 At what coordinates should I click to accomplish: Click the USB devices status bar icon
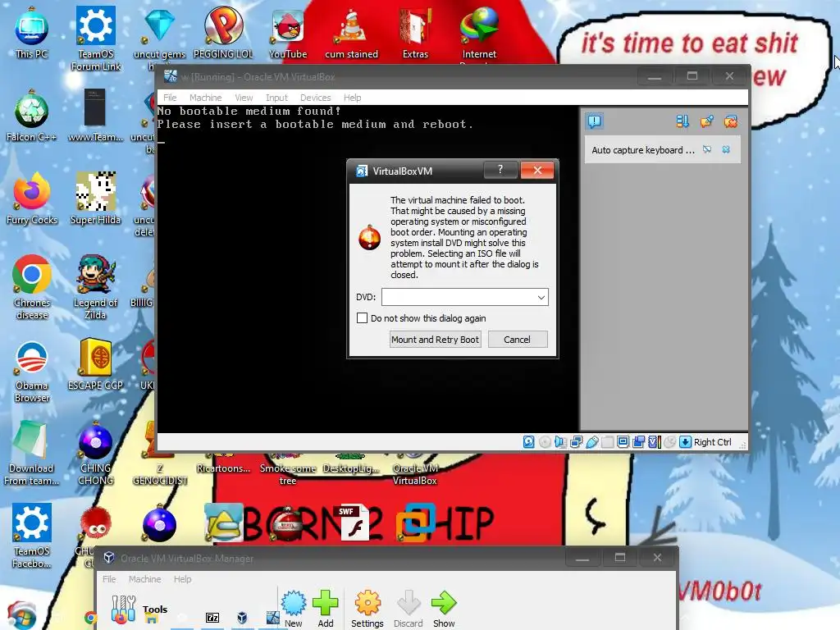(592, 442)
